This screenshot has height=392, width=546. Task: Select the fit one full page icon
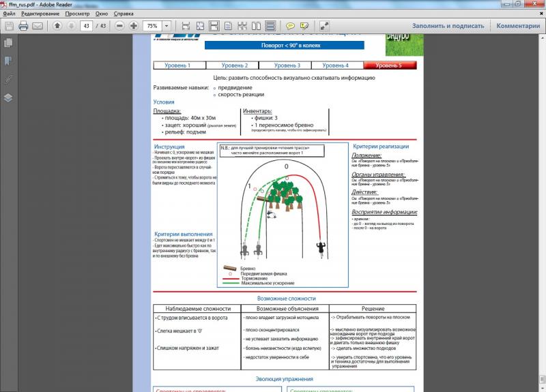[x=200, y=26]
